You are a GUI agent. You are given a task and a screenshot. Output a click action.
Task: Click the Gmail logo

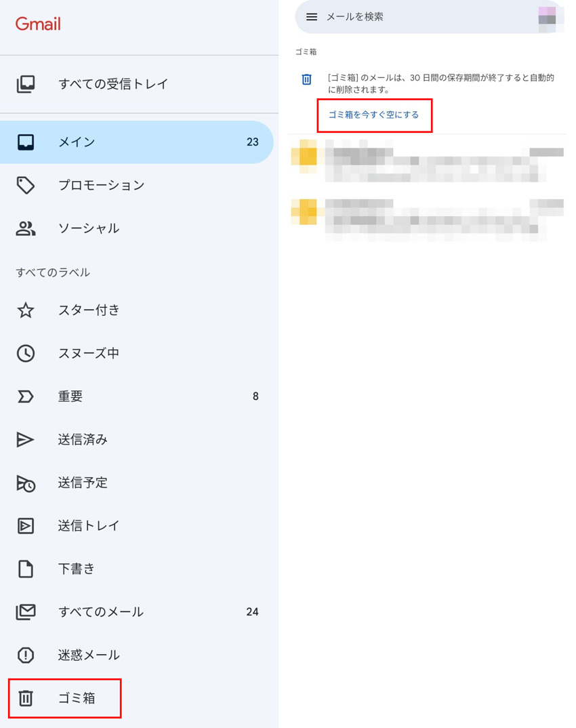tap(37, 23)
